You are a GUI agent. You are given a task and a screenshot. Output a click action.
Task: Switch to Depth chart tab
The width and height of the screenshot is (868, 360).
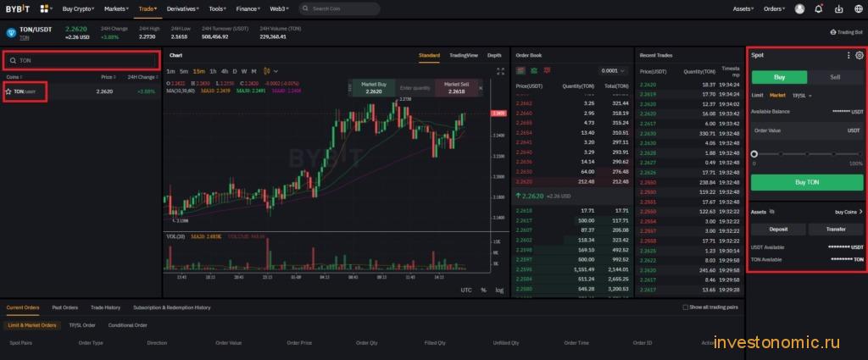(x=494, y=55)
